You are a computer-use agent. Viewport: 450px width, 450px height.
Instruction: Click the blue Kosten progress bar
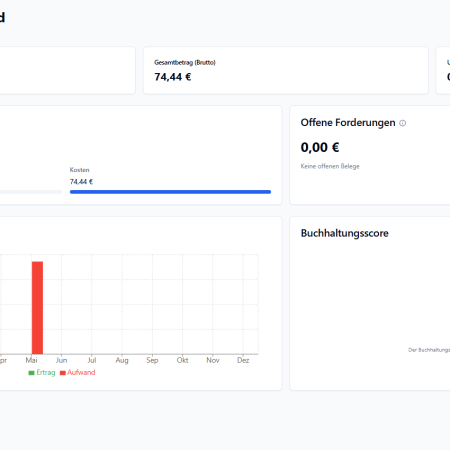(170, 192)
